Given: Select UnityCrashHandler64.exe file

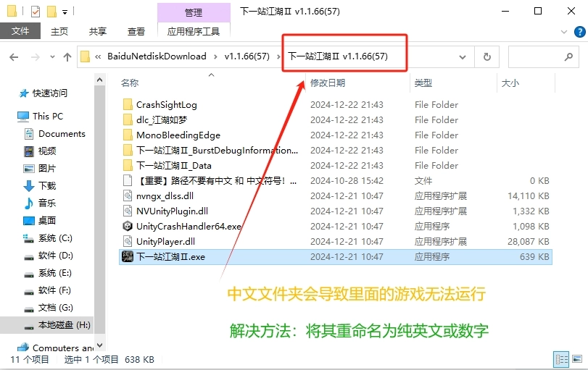Looking at the screenshot, I should tap(188, 226).
